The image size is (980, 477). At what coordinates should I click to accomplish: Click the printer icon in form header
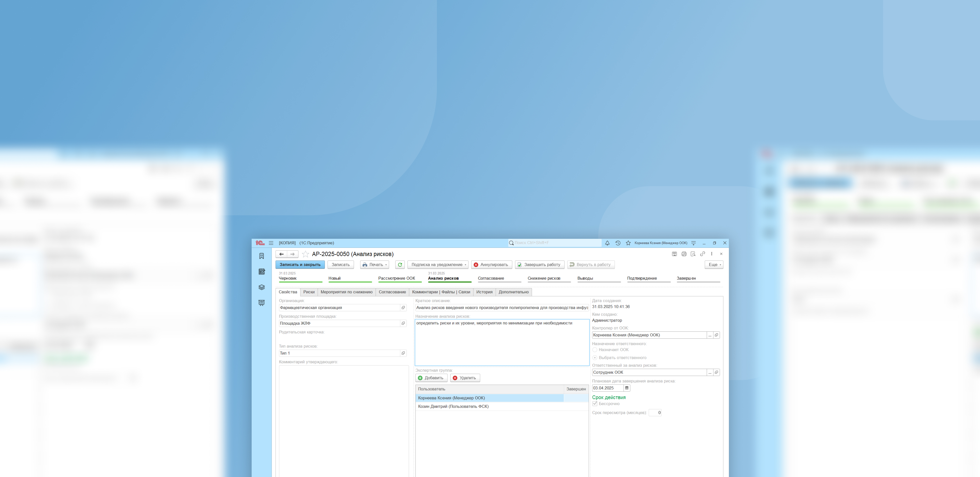(x=684, y=254)
